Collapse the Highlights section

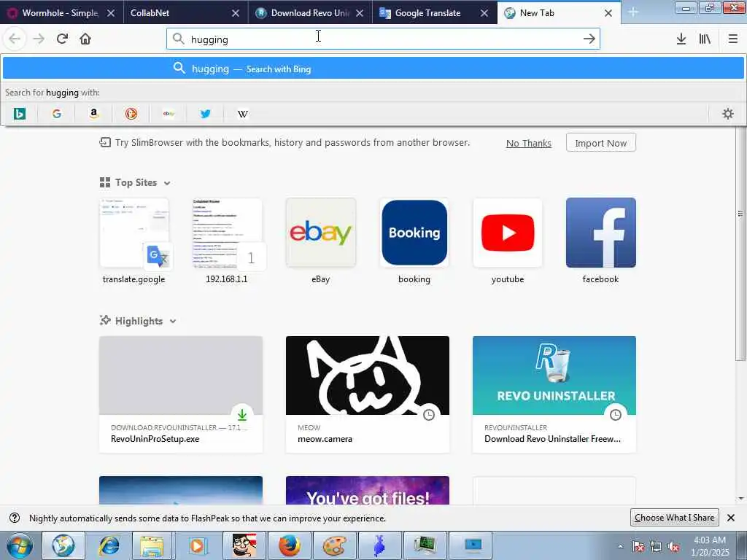(x=173, y=322)
